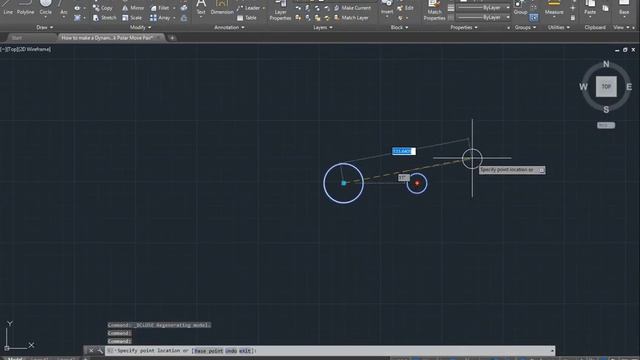Click the Scale tool
This screenshot has width=640, height=360.
click(x=132, y=18)
